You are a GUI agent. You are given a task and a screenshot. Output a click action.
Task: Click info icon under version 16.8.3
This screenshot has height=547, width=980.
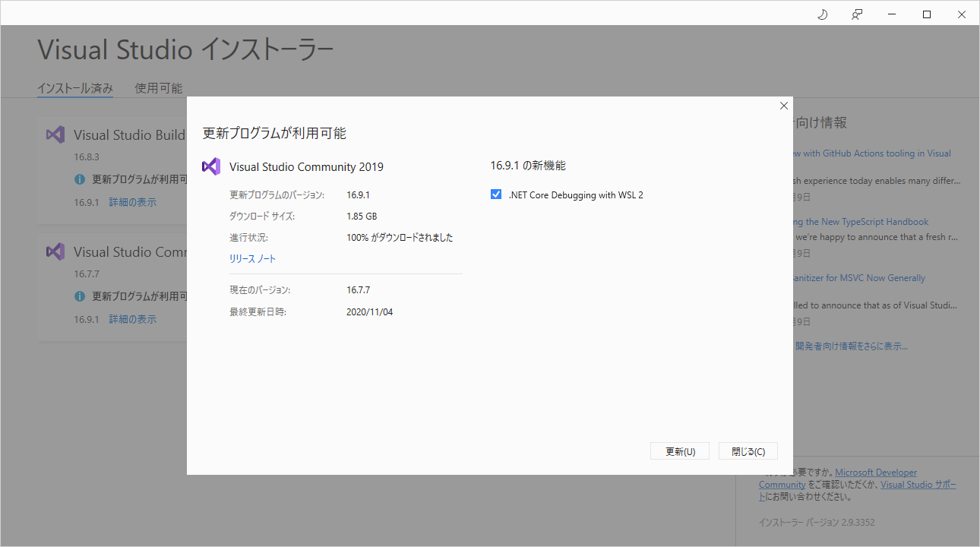[x=80, y=180]
